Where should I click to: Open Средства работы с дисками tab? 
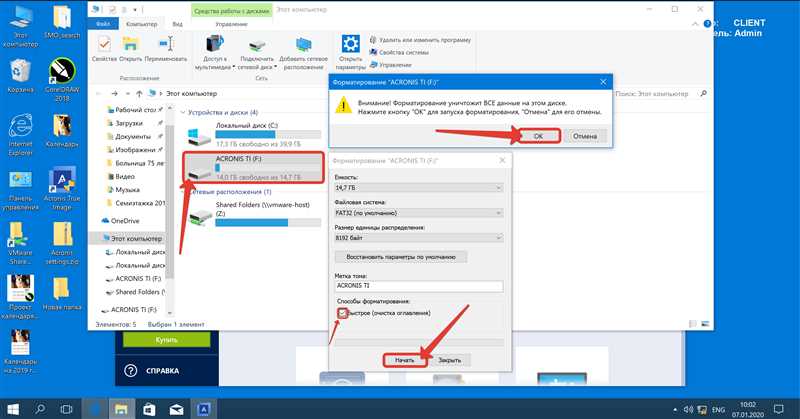pyautogui.click(x=232, y=10)
